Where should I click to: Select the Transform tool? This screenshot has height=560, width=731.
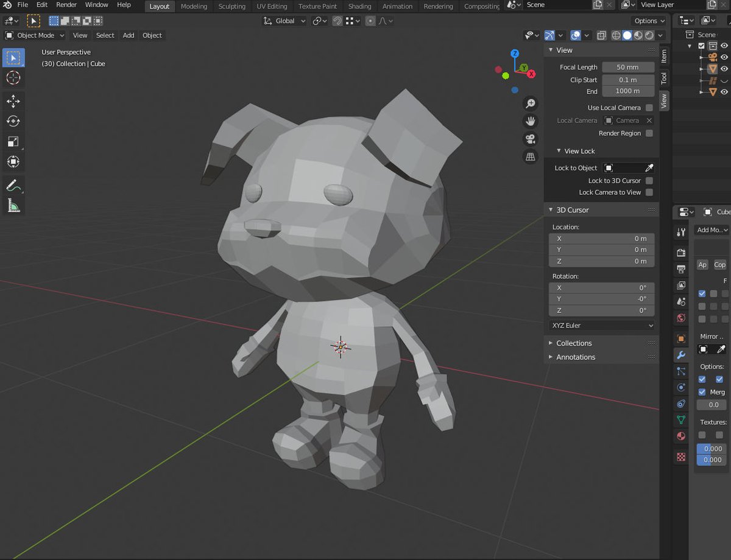pyautogui.click(x=13, y=161)
